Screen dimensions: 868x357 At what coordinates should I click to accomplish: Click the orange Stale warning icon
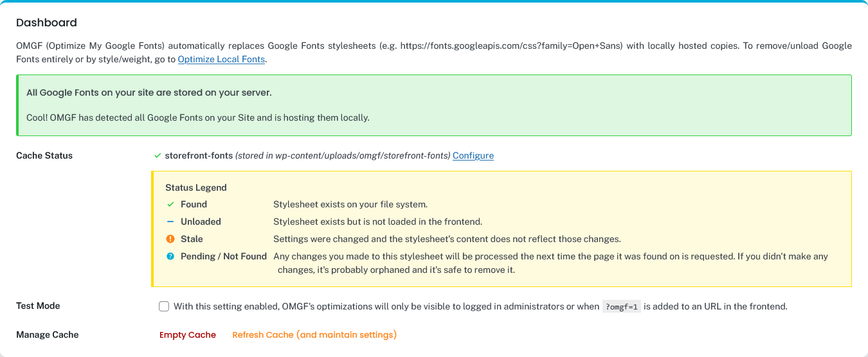pos(170,239)
